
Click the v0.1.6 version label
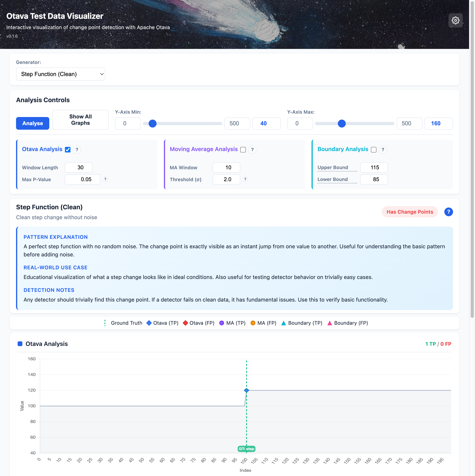[x=12, y=36]
